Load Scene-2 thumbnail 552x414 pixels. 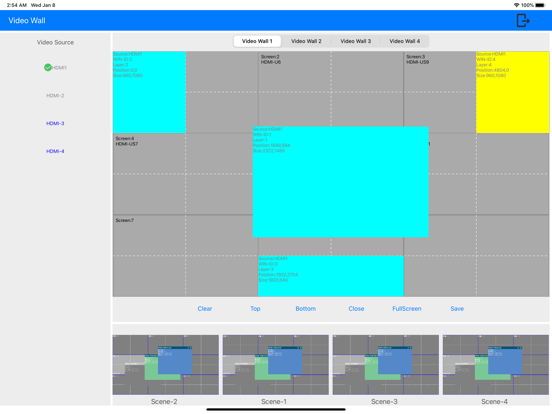coord(165,365)
